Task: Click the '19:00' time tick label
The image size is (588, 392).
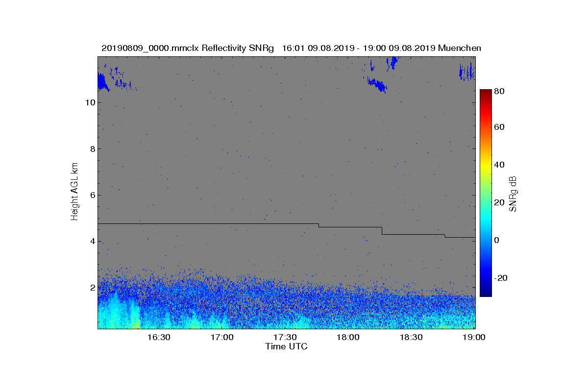Action: 474,338
